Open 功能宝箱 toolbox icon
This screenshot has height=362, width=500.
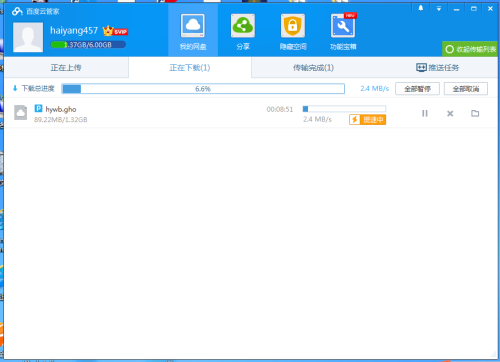343,26
